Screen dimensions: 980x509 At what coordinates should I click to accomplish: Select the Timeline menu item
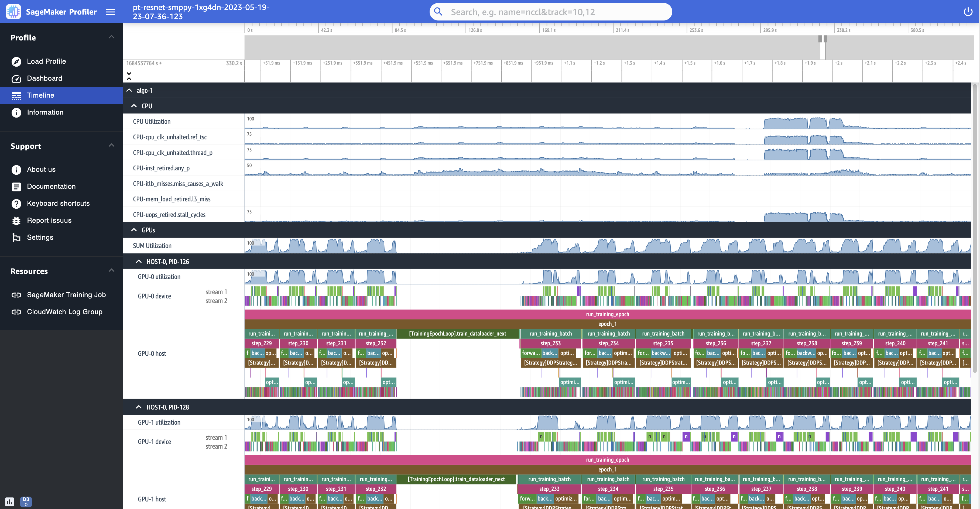click(41, 95)
